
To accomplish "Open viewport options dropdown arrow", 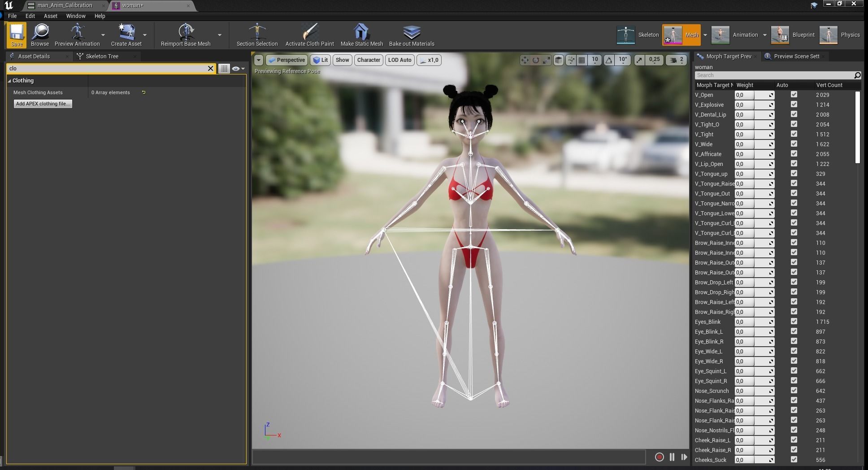I will tap(258, 60).
